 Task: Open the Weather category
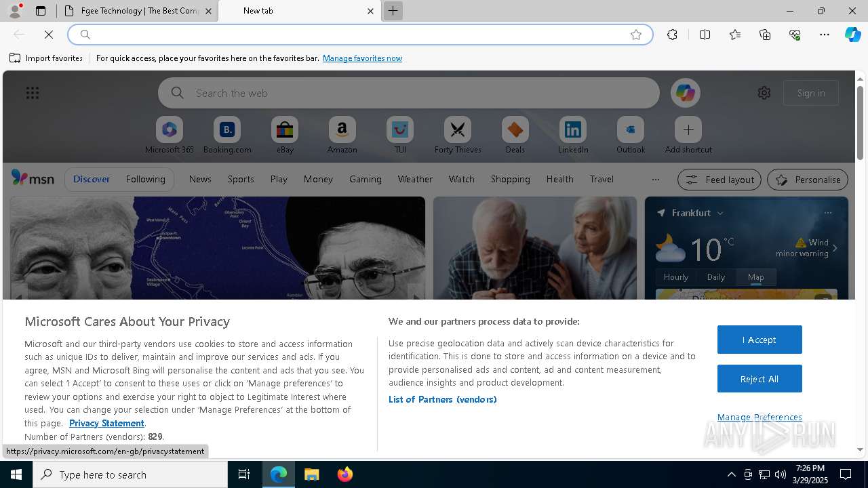415,179
